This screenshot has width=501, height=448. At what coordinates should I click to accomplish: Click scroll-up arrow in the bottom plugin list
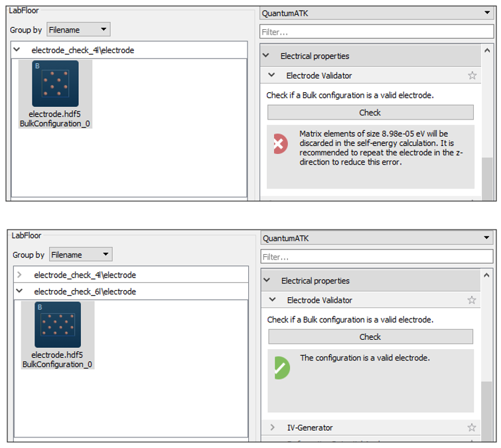tap(486, 275)
